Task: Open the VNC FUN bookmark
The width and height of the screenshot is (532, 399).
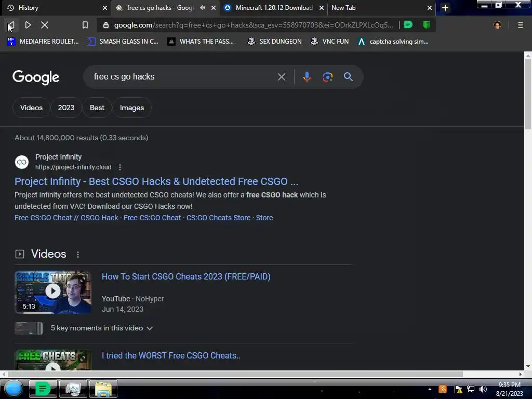Action: tap(330, 42)
